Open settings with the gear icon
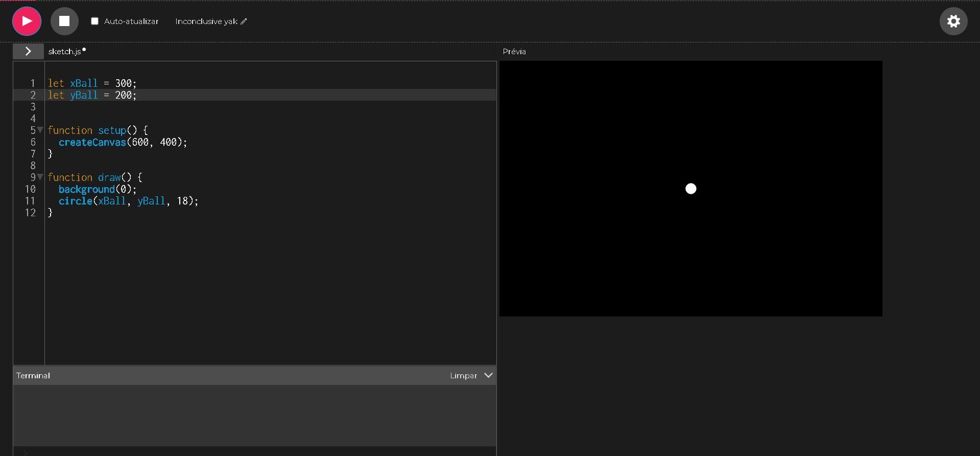Screen dimensions: 980x456 [x=953, y=21]
